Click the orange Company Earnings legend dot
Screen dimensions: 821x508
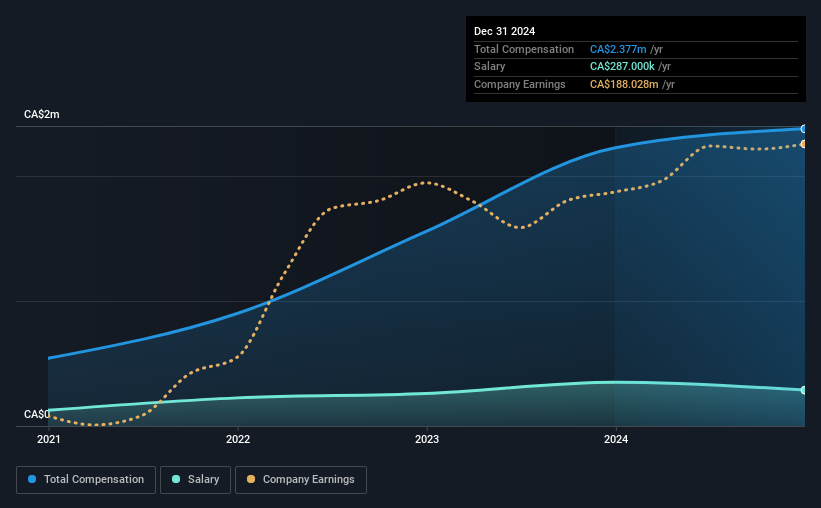pos(251,479)
